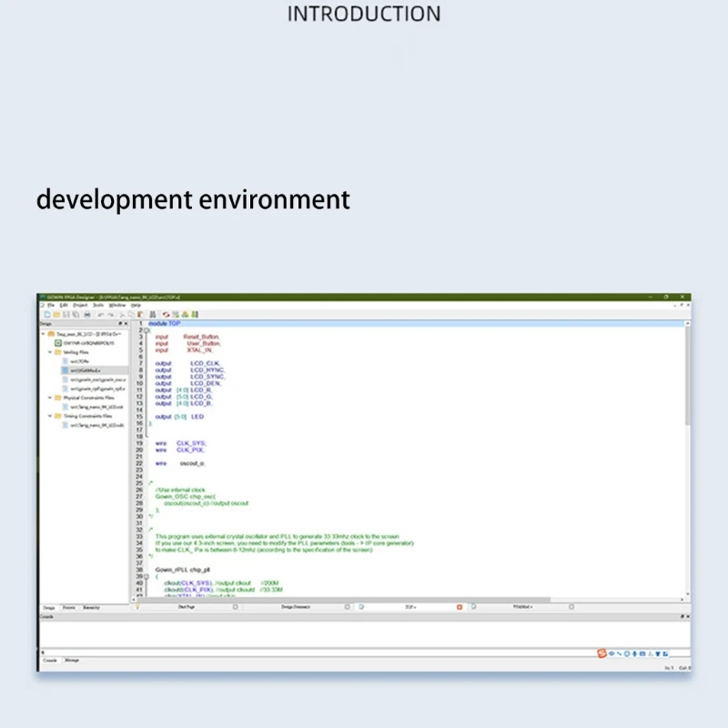The height and width of the screenshot is (728, 728).
Task: Click the New file toolbar icon
Action: [x=47, y=314]
